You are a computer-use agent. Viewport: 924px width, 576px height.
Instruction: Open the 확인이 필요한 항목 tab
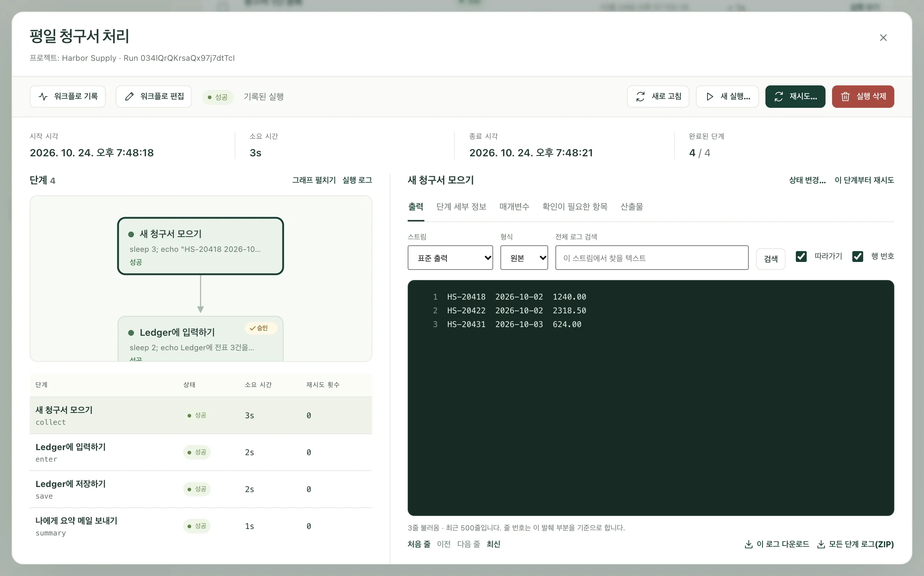point(575,207)
